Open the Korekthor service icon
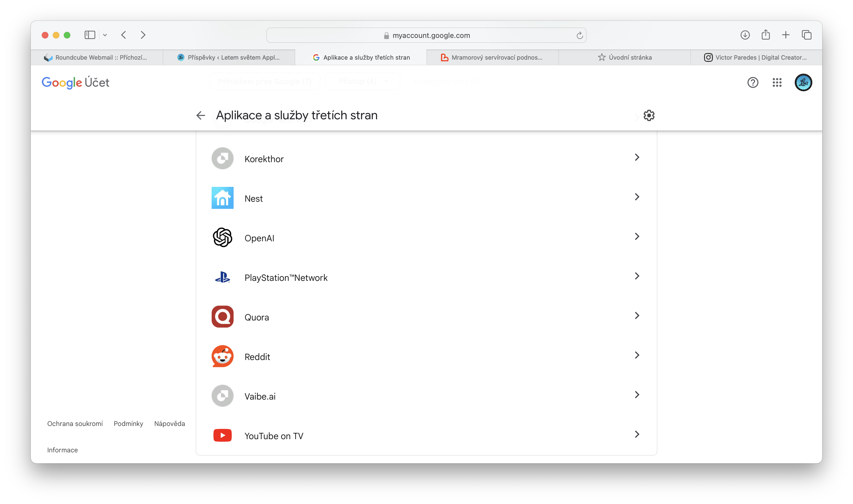853x504 pixels. point(222,158)
